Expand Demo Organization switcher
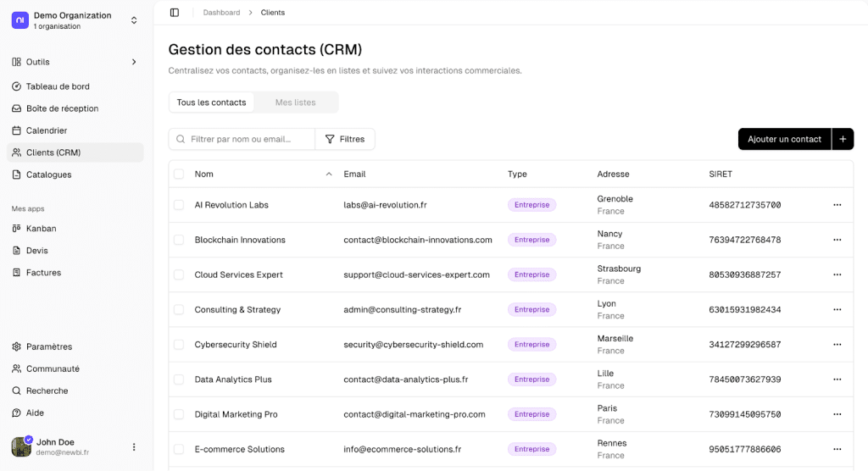The image size is (868, 471). tap(134, 20)
